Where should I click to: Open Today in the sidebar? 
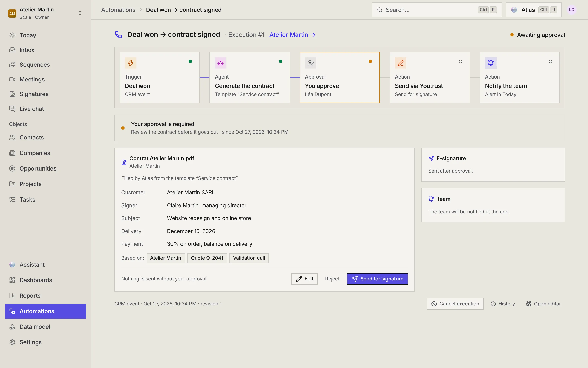click(46, 35)
